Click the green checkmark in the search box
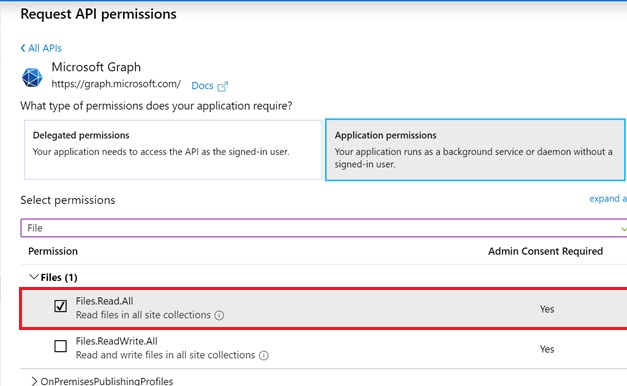This screenshot has width=627, height=386. (623, 229)
